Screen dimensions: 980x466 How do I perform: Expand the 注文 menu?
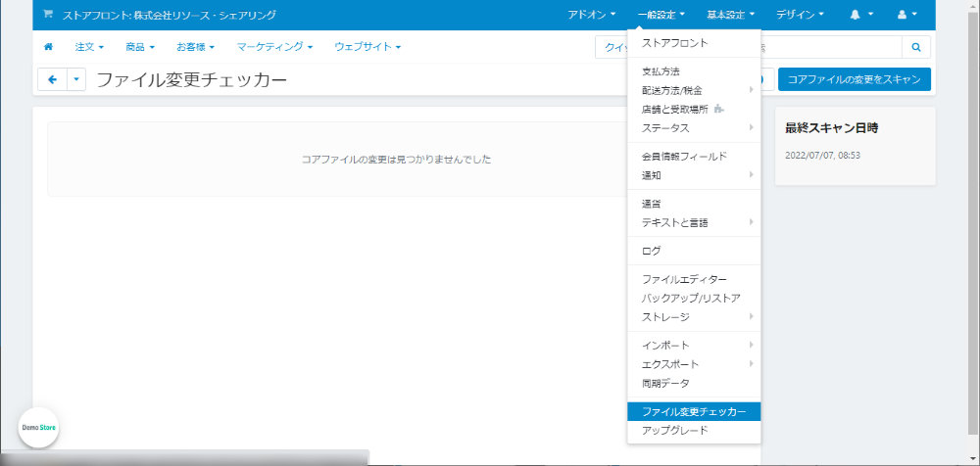pyautogui.click(x=89, y=46)
